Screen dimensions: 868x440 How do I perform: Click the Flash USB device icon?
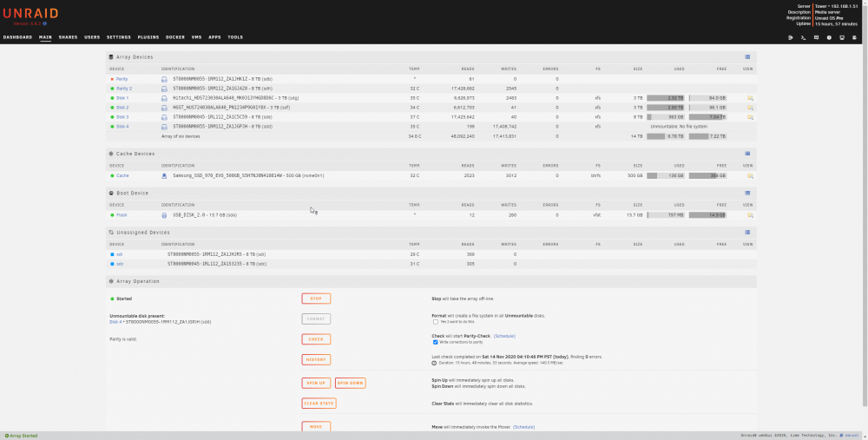click(164, 214)
